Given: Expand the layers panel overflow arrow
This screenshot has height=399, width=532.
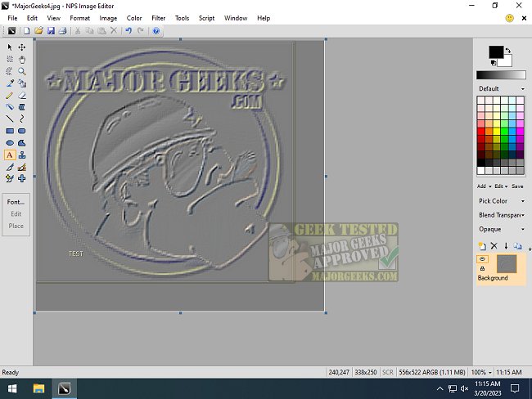Looking at the screenshot, I should tap(530, 249).
